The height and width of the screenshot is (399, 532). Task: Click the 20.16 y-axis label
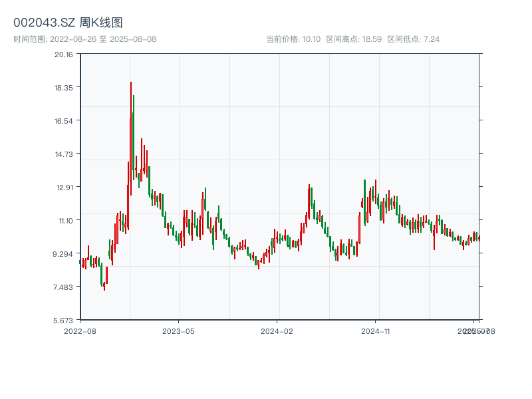pyautogui.click(x=64, y=55)
